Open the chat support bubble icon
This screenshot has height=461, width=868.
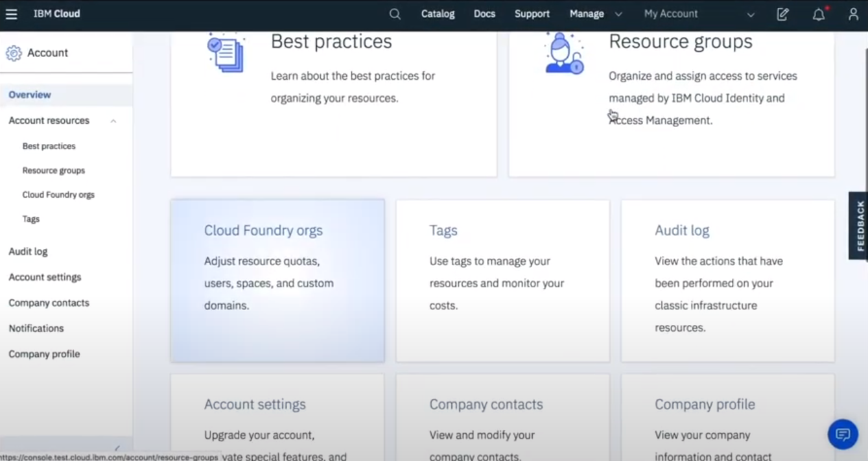point(843,434)
